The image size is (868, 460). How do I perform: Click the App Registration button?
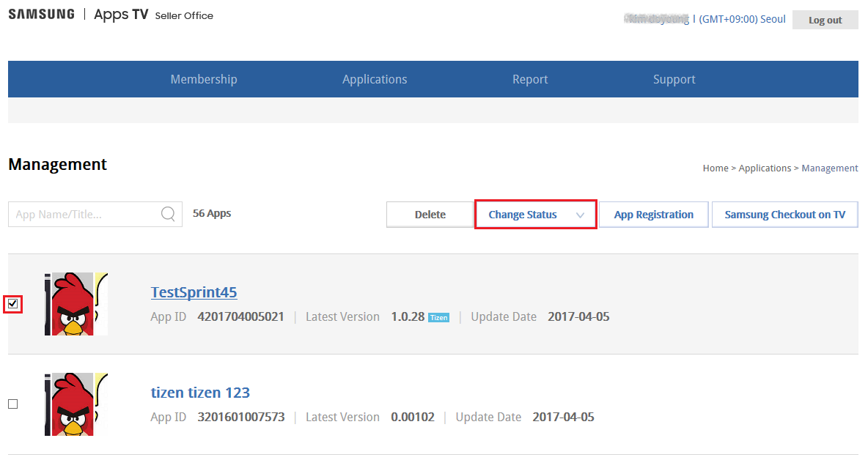(654, 215)
